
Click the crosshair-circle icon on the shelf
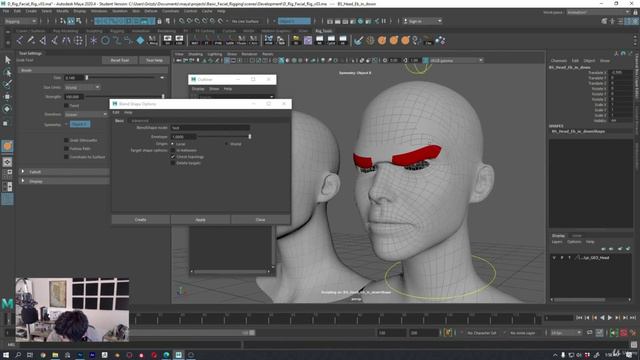[78, 40]
